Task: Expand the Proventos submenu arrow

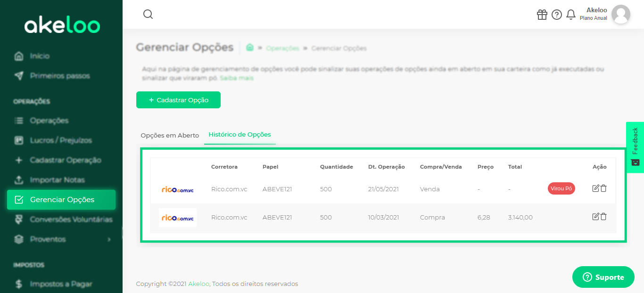Action: [109, 239]
